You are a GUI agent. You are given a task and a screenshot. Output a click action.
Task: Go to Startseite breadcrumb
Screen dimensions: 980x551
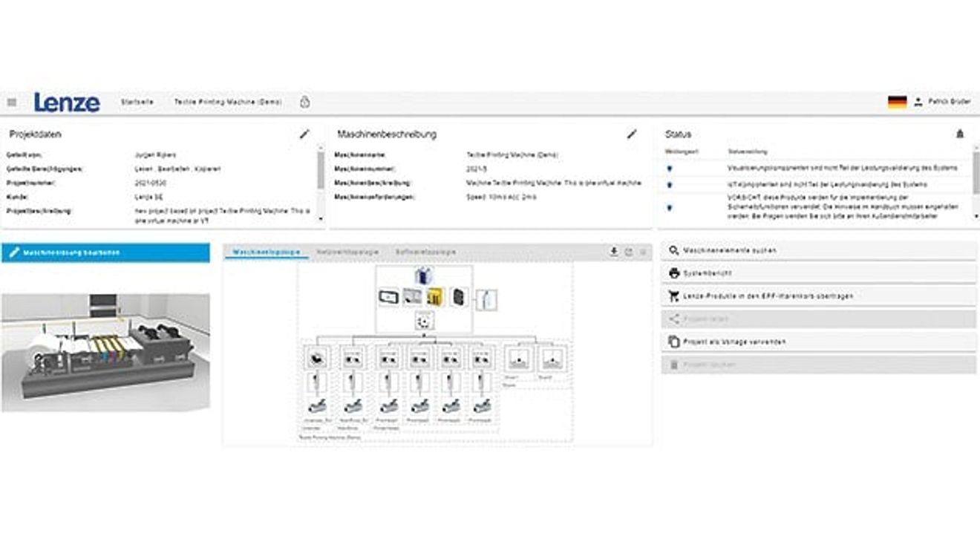click(137, 102)
